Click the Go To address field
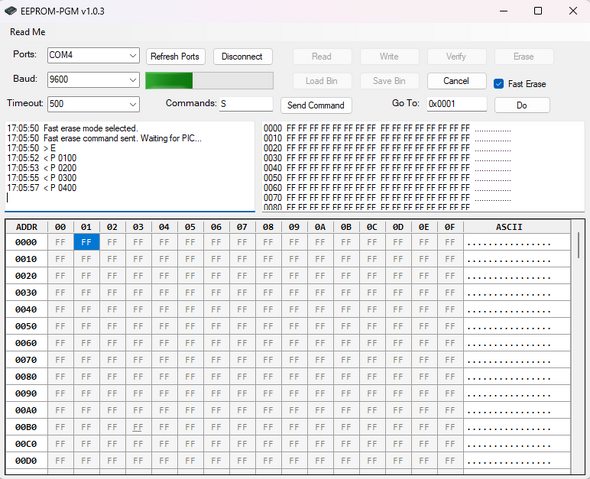Viewport: 590px width, 479px height. click(457, 104)
